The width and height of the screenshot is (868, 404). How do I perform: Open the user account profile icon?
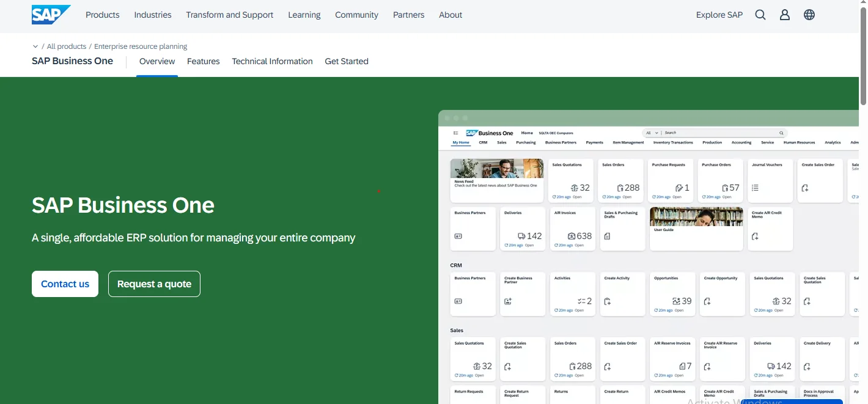pos(785,15)
